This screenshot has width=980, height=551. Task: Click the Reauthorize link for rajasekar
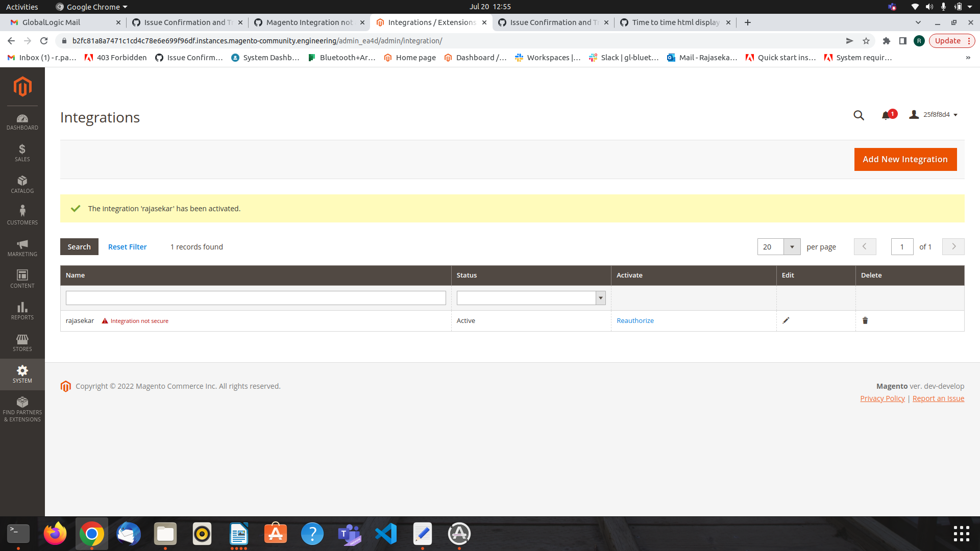pos(634,320)
